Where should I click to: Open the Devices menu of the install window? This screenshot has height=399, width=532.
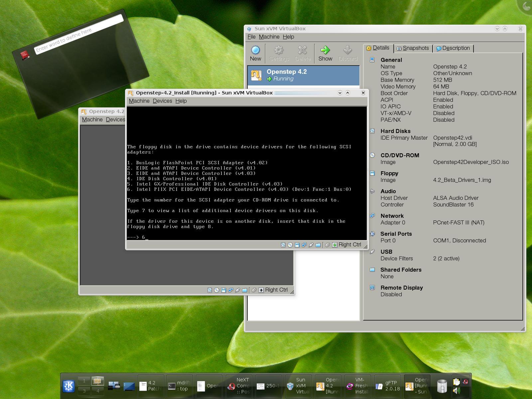tap(163, 101)
